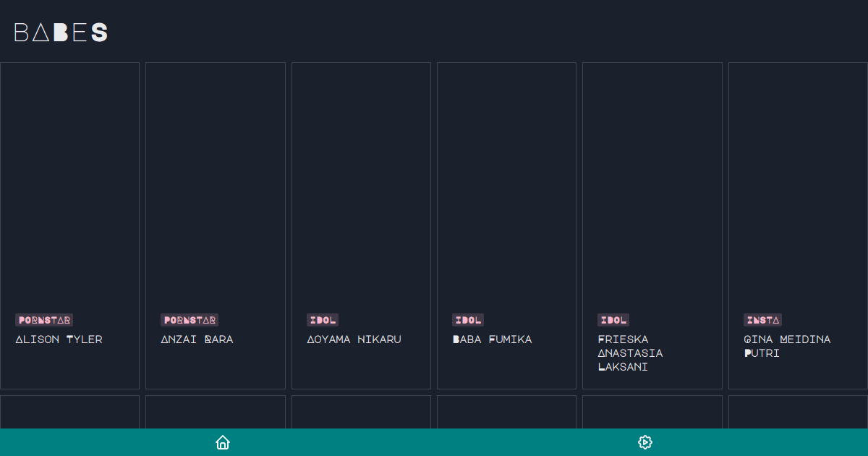This screenshot has height=456, width=868.
Task: Select Gina Meidina Putri name
Action: point(787,346)
